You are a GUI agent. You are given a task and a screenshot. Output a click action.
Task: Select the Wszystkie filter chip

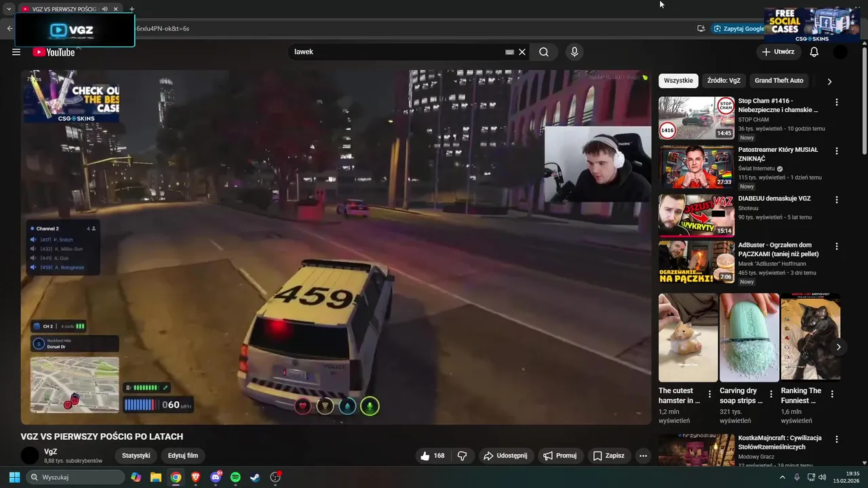678,81
